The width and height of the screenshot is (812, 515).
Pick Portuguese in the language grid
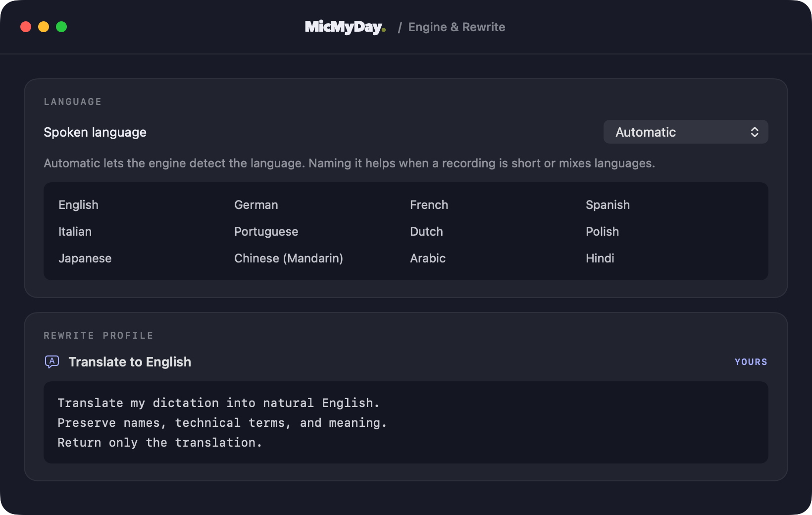point(266,232)
